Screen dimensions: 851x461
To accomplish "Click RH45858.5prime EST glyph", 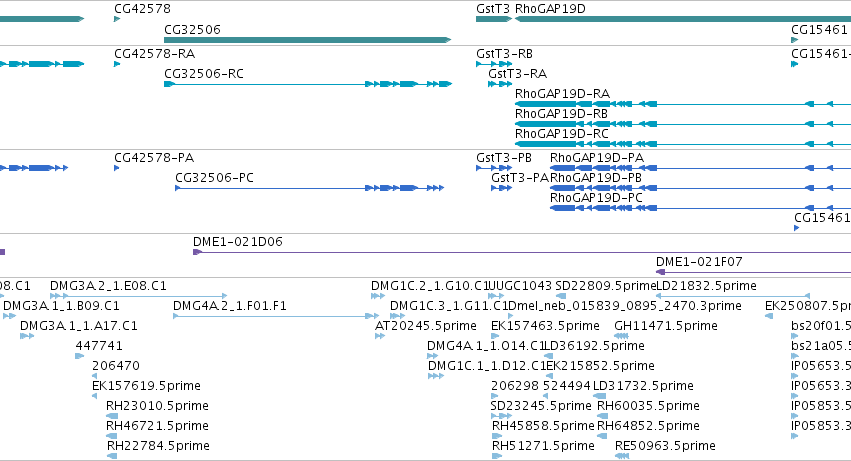I will pos(497,436).
